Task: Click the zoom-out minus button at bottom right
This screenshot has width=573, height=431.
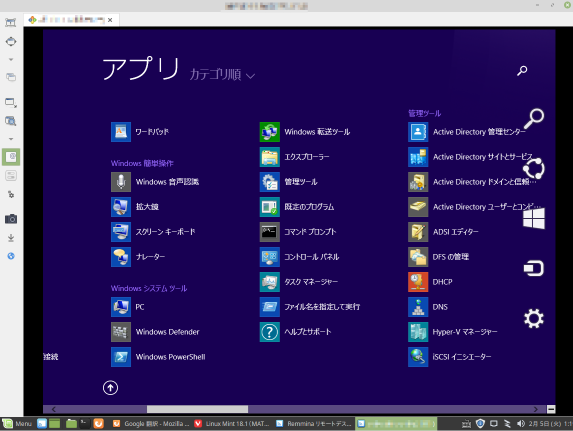Action: (551, 409)
